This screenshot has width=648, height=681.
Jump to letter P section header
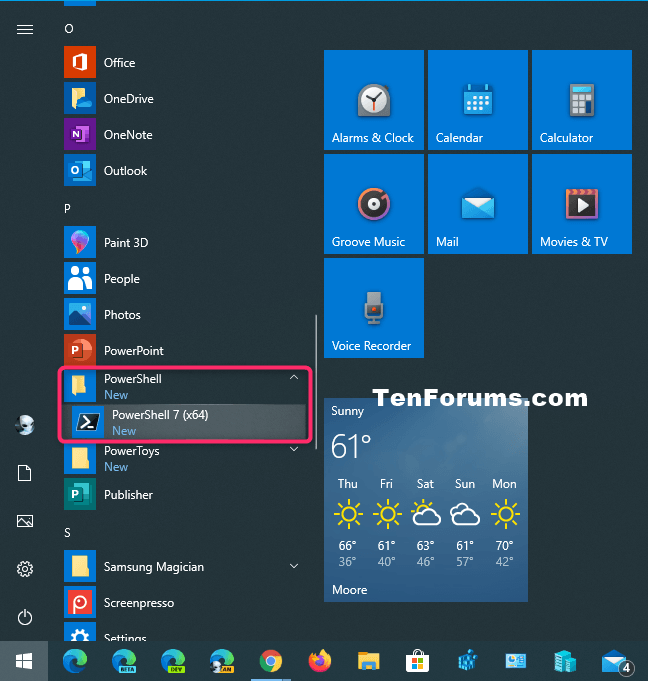tap(67, 208)
